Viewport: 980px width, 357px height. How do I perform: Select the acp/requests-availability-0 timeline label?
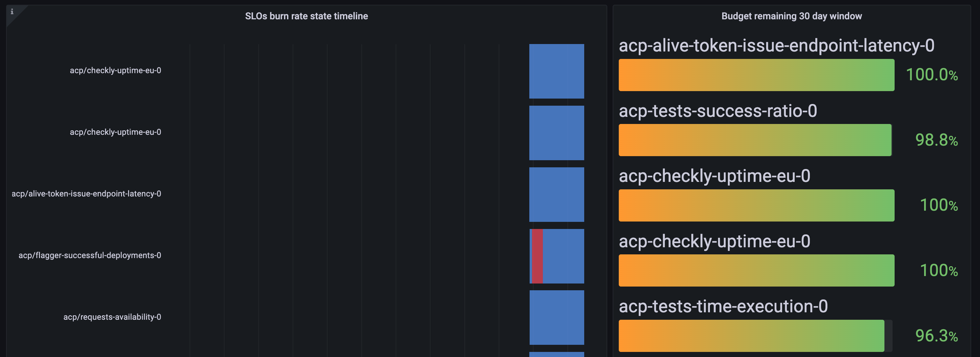coord(112,317)
